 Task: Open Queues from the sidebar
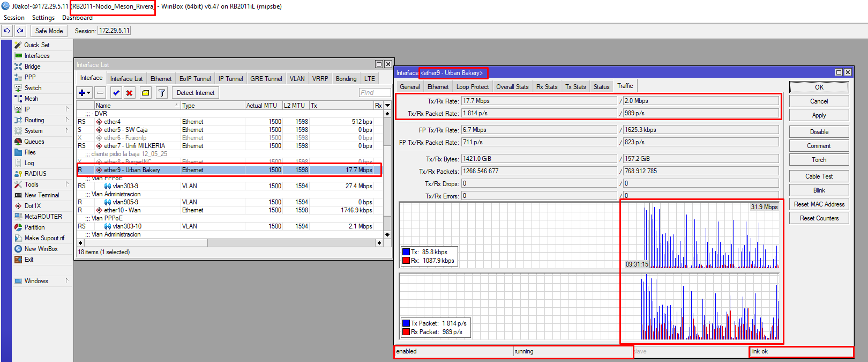pyautogui.click(x=34, y=142)
